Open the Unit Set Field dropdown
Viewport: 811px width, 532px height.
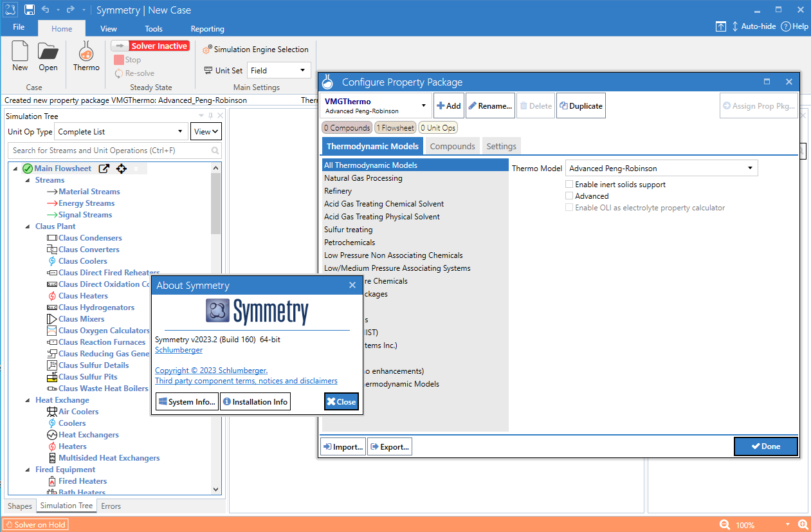coord(278,71)
